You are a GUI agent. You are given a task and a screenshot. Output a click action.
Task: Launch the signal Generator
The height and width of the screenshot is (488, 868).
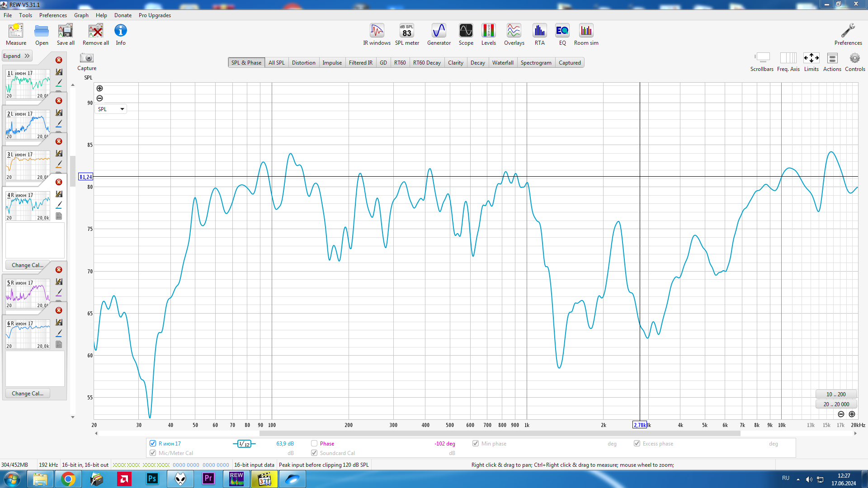[x=439, y=35]
